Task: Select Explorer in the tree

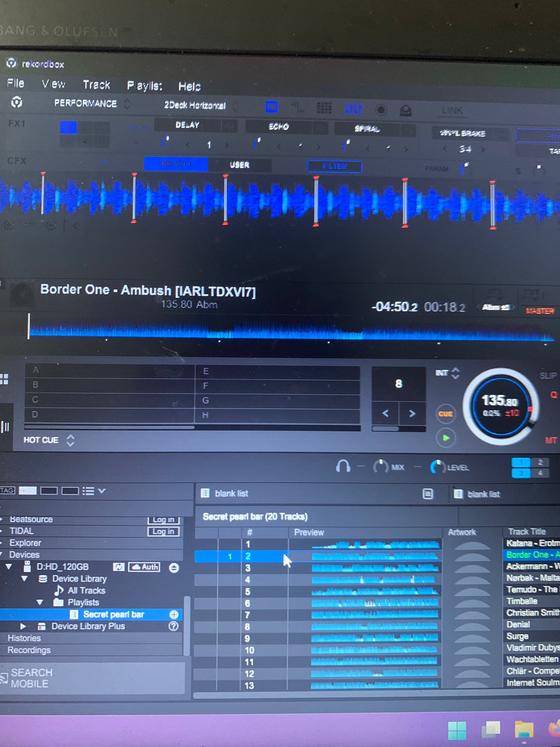Action: click(x=25, y=543)
